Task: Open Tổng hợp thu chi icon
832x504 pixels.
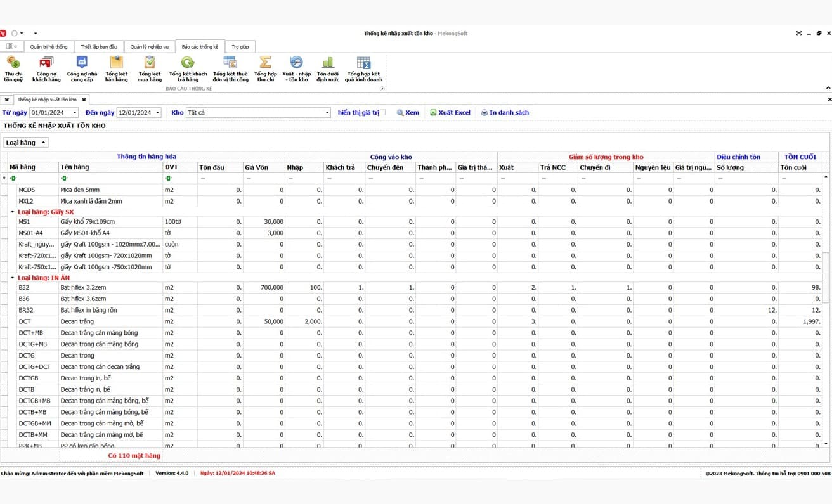Action: coord(265,69)
